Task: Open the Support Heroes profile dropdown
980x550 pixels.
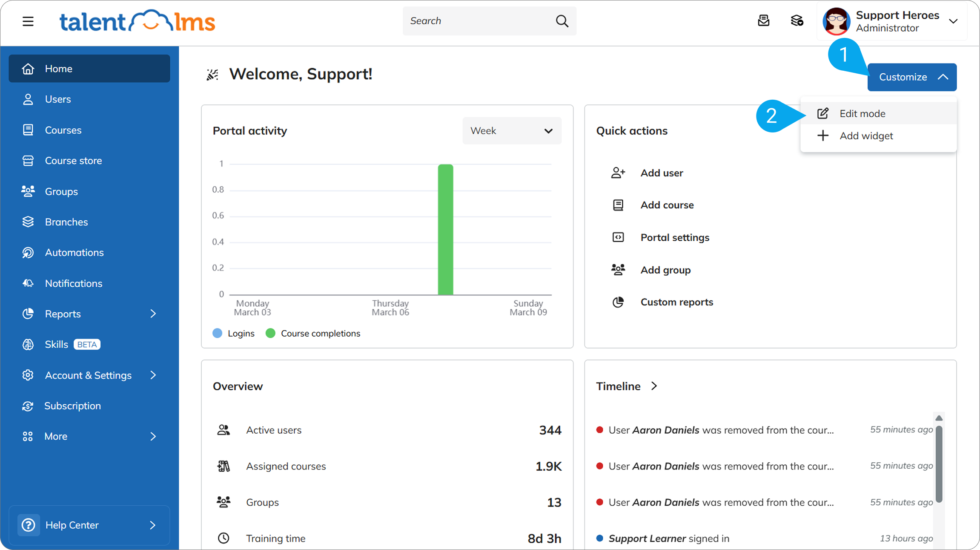Action: coord(953,21)
